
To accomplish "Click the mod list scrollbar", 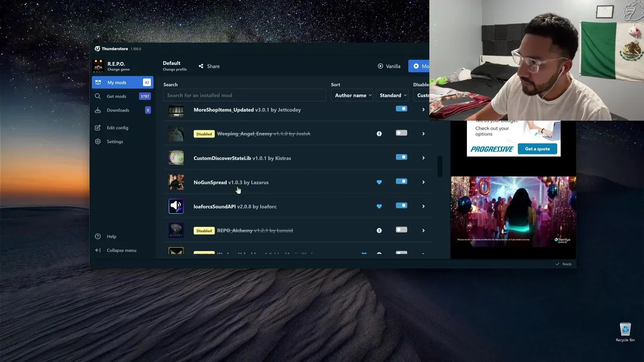I will pyautogui.click(x=440, y=166).
